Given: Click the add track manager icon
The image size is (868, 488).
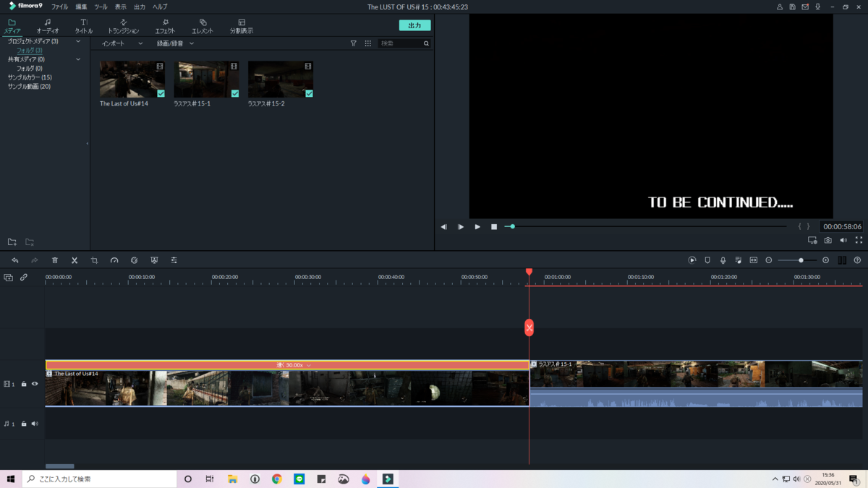Looking at the screenshot, I should pyautogui.click(x=9, y=278).
